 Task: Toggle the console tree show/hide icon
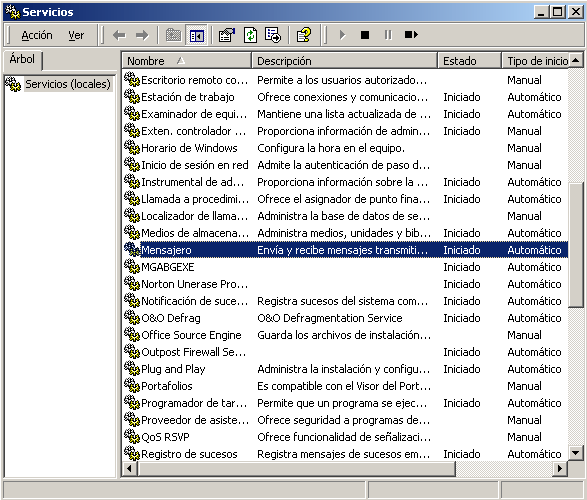coord(197,36)
